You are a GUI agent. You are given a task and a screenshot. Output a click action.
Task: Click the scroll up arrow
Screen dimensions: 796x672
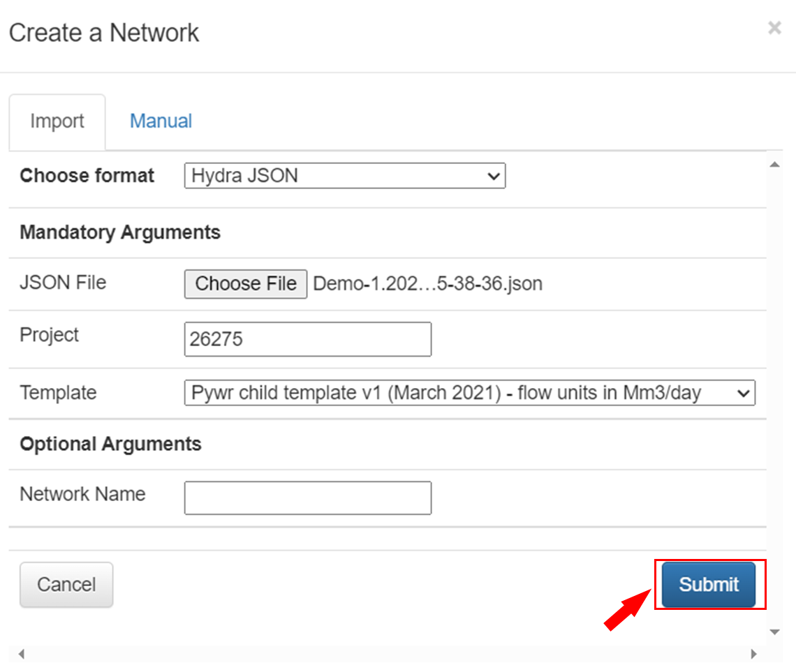(774, 165)
